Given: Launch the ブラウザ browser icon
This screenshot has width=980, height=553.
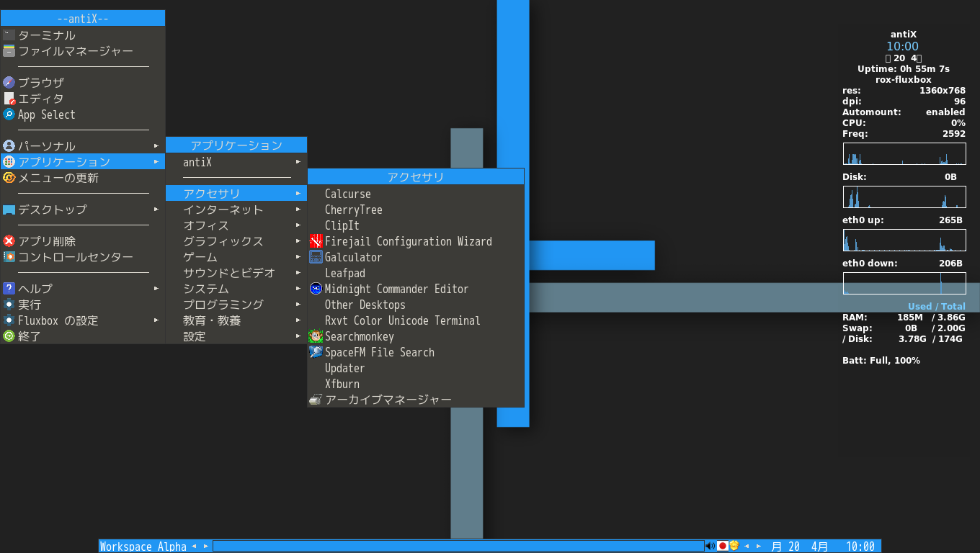Looking at the screenshot, I should point(9,83).
